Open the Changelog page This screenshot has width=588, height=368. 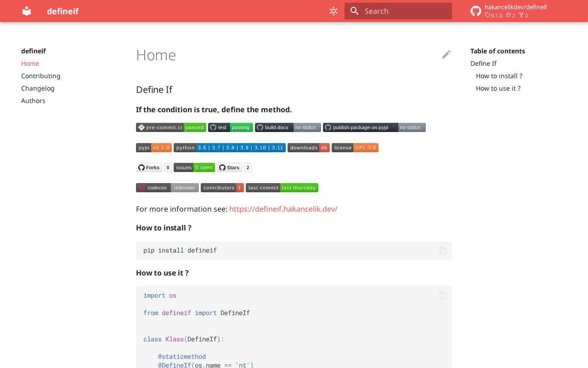pyautogui.click(x=38, y=88)
